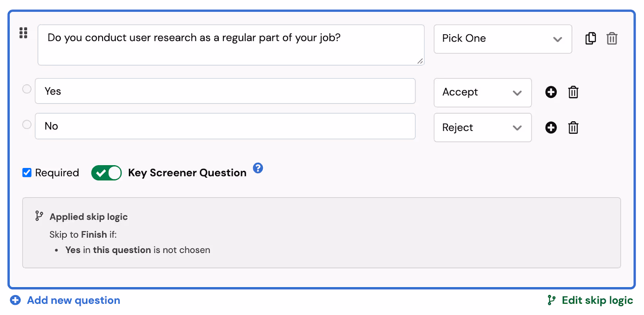Image resolution: width=644 pixels, height=315 pixels.
Task: Click the skip logic branch icon near Applied skip logic
Action: tap(39, 216)
